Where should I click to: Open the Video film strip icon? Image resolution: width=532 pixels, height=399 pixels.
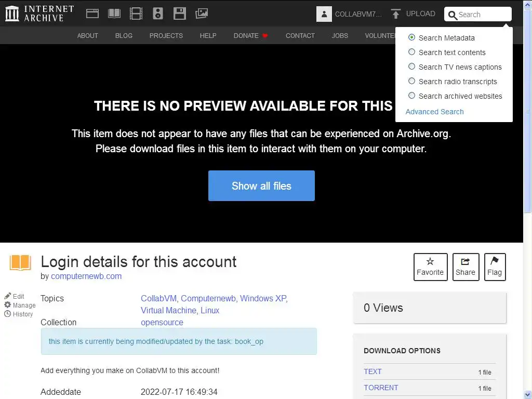(136, 14)
